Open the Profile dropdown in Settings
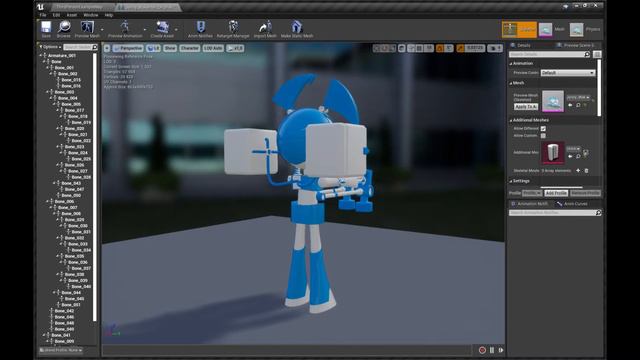 532,193
